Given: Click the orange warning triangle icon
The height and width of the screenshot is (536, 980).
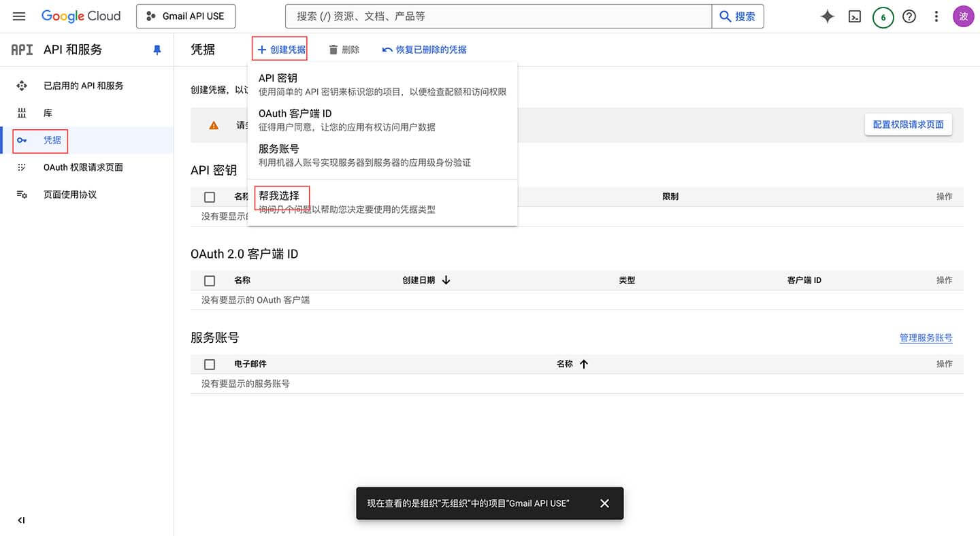Looking at the screenshot, I should (214, 125).
